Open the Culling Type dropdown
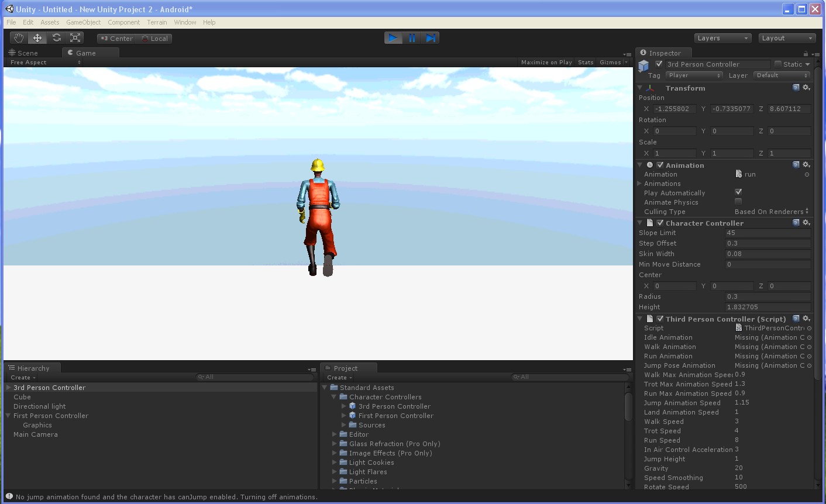826x504 pixels. pyautogui.click(x=772, y=212)
